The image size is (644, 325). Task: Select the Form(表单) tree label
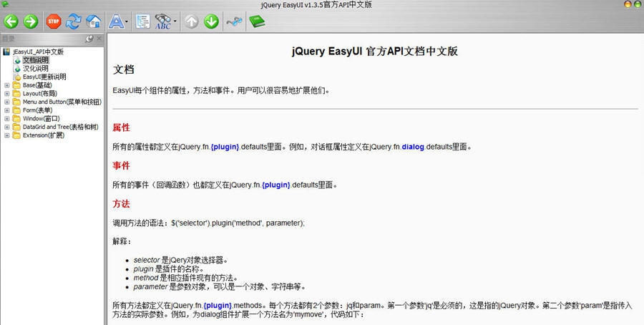point(38,110)
